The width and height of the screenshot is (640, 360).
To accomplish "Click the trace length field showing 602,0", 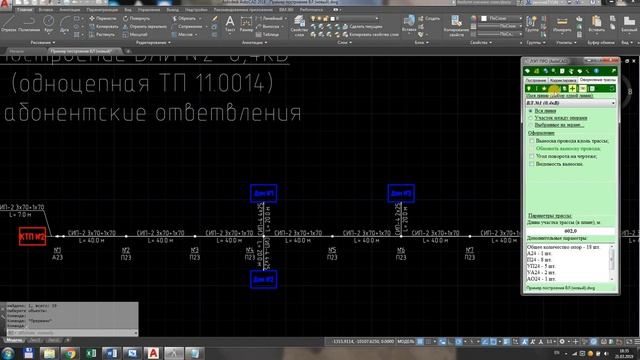I will [570, 231].
